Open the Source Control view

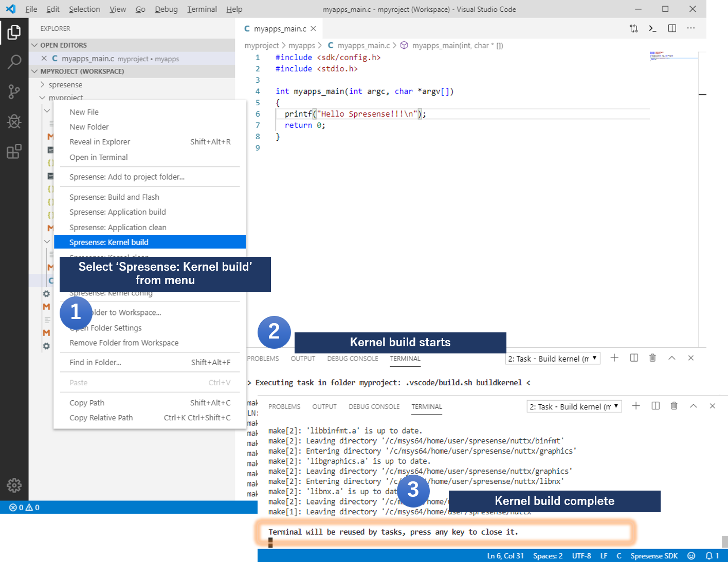pos(14,92)
